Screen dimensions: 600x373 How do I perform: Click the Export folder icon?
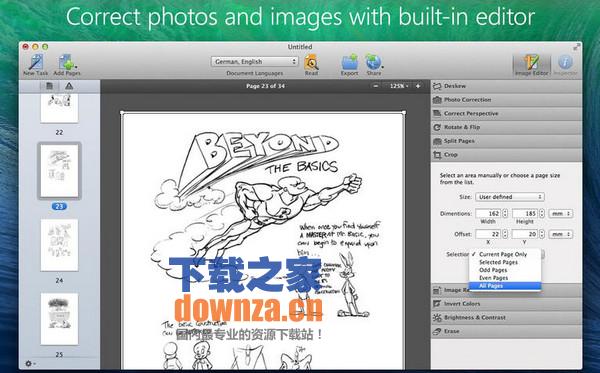pos(349,62)
